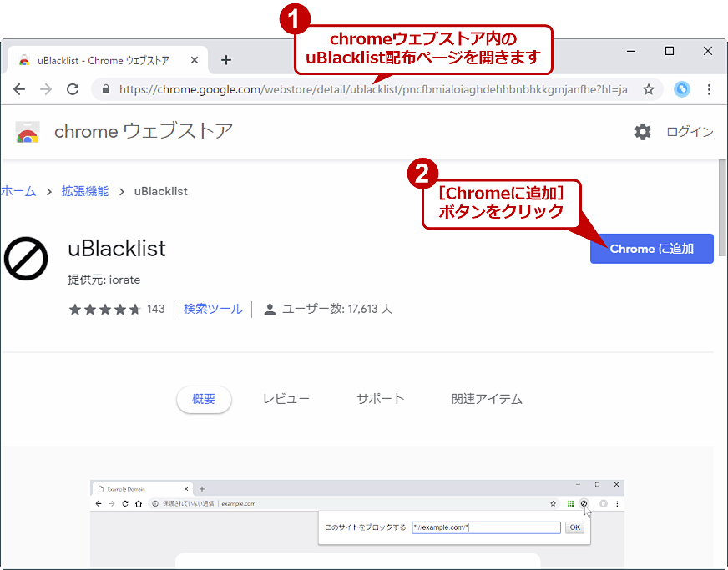Open a new tab with the plus button
Screen dimensions: 728x570
[226, 59]
